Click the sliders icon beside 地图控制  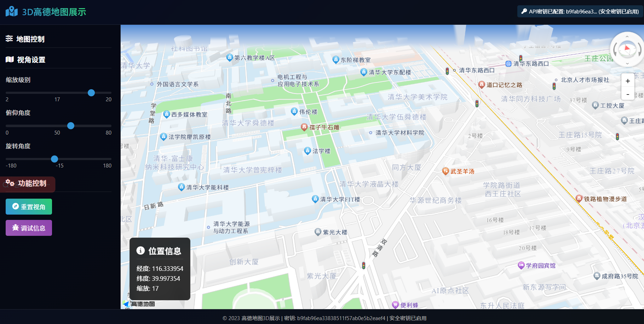pyautogui.click(x=9, y=39)
